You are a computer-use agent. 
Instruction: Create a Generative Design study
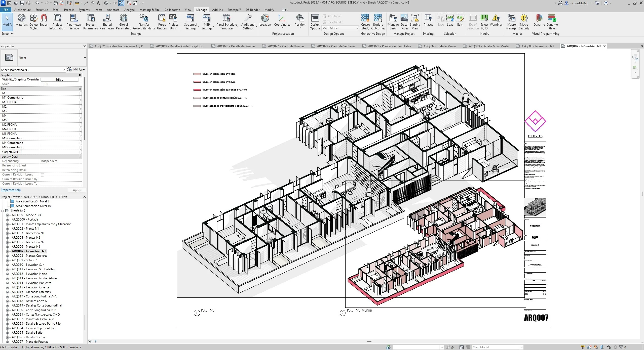(x=365, y=22)
